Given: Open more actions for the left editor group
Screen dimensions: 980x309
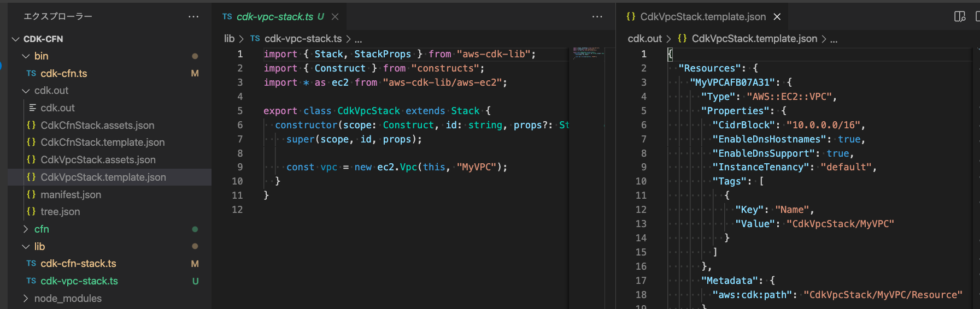Looking at the screenshot, I should (x=597, y=17).
